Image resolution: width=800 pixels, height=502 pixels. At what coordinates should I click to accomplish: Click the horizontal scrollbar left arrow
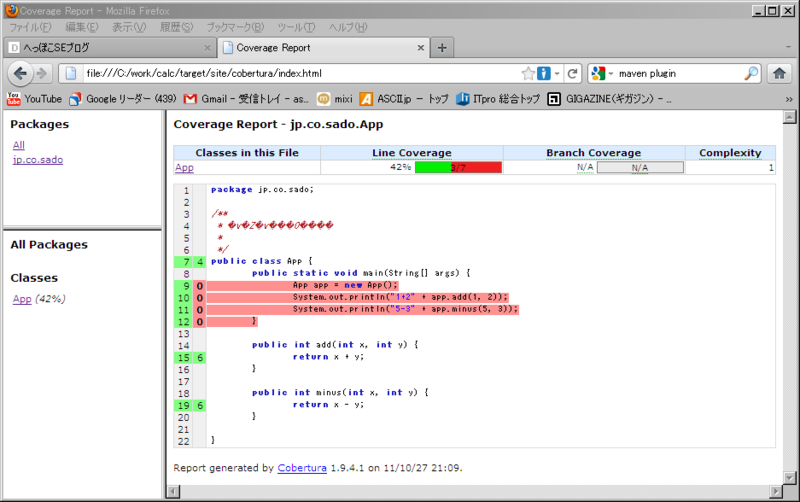(x=173, y=491)
